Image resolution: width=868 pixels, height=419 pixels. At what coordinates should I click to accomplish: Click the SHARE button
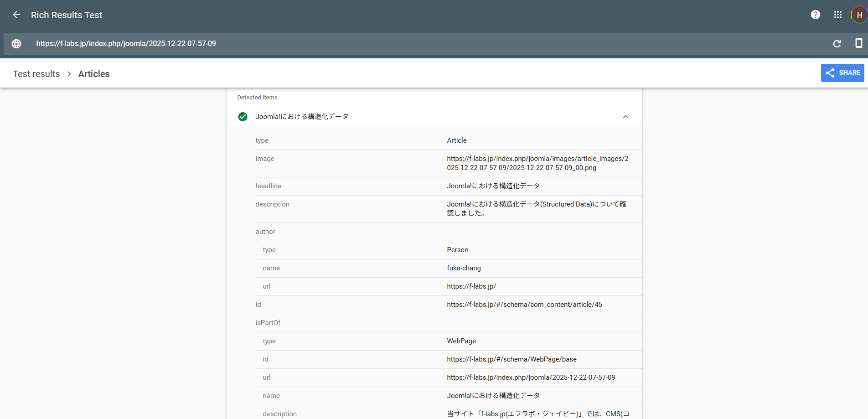(x=842, y=73)
